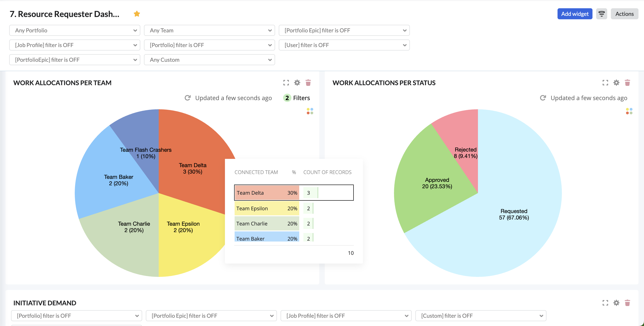Delete the Work Allocations Per Team widget
Image resolution: width=644 pixels, height=326 pixels.
(x=308, y=83)
